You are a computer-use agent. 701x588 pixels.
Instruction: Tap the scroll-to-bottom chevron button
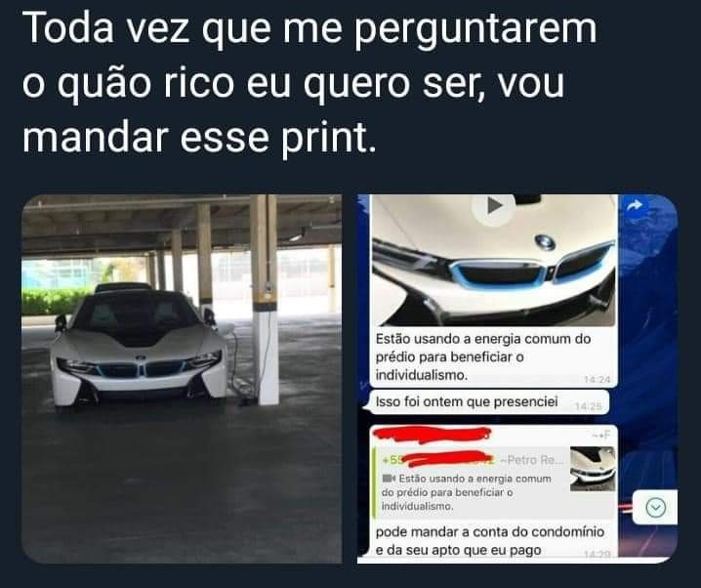coord(656,508)
